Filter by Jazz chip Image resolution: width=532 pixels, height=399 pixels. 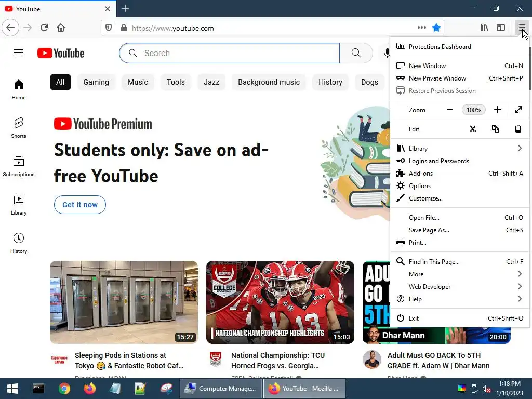tap(211, 82)
